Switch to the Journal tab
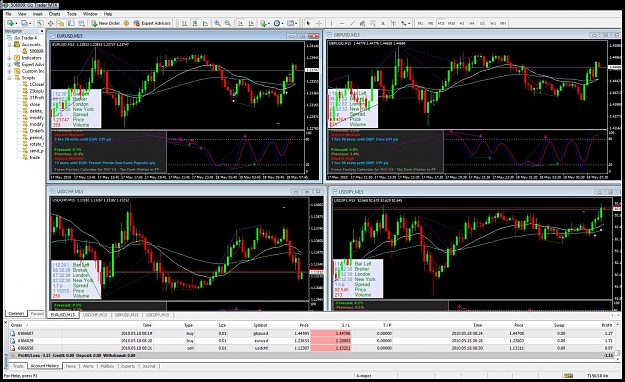The height and width of the screenshot is (382, 625). coord(149,366)
